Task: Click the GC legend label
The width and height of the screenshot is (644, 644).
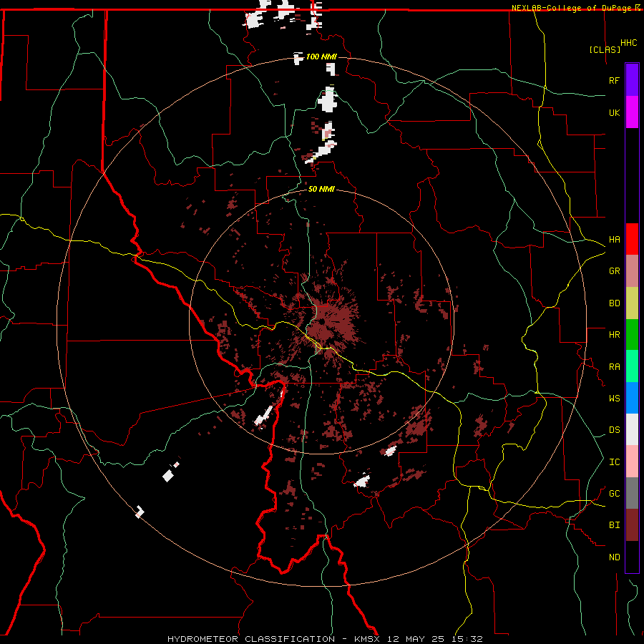Action: (614, 494)
